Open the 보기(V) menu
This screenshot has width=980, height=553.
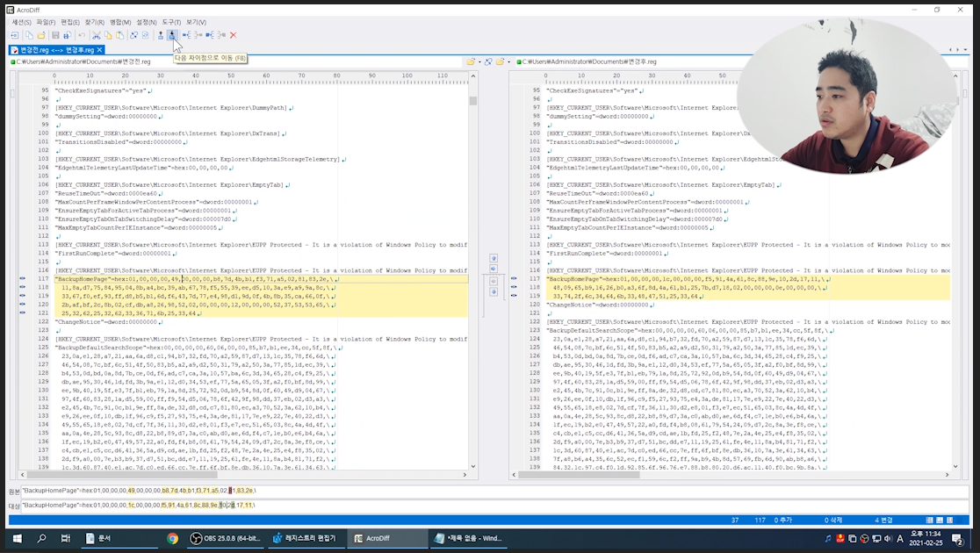pos(196,23)
